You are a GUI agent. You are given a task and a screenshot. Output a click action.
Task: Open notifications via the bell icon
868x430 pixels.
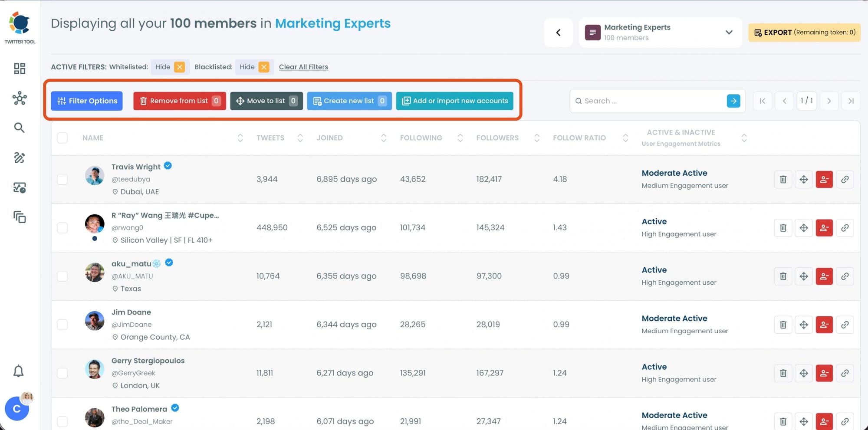pos(19,371)
